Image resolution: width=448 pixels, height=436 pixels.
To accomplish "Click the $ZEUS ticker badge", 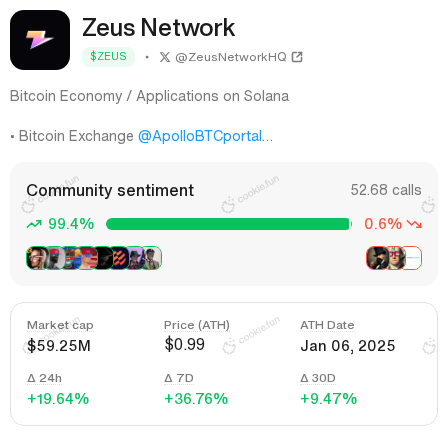I will (x=108, y=57).
